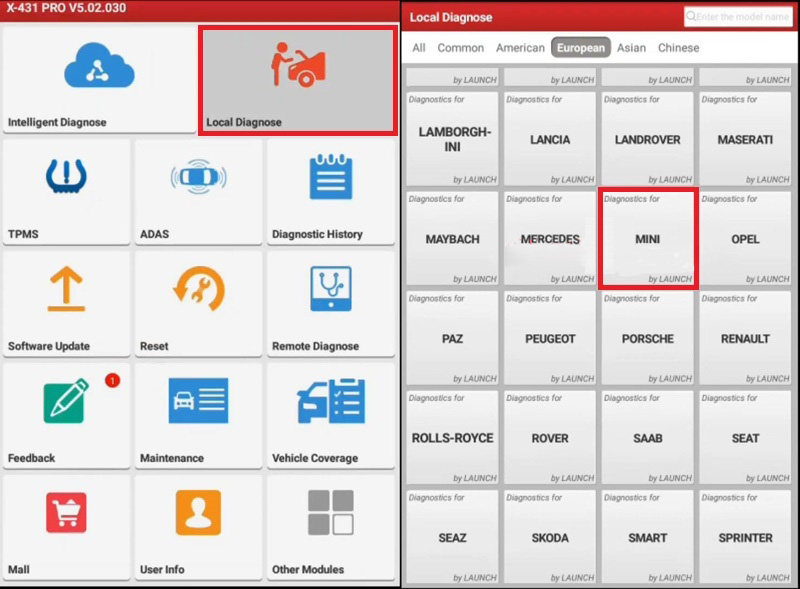
Task: Select the European tab
Action: click(x=581, y=47)
